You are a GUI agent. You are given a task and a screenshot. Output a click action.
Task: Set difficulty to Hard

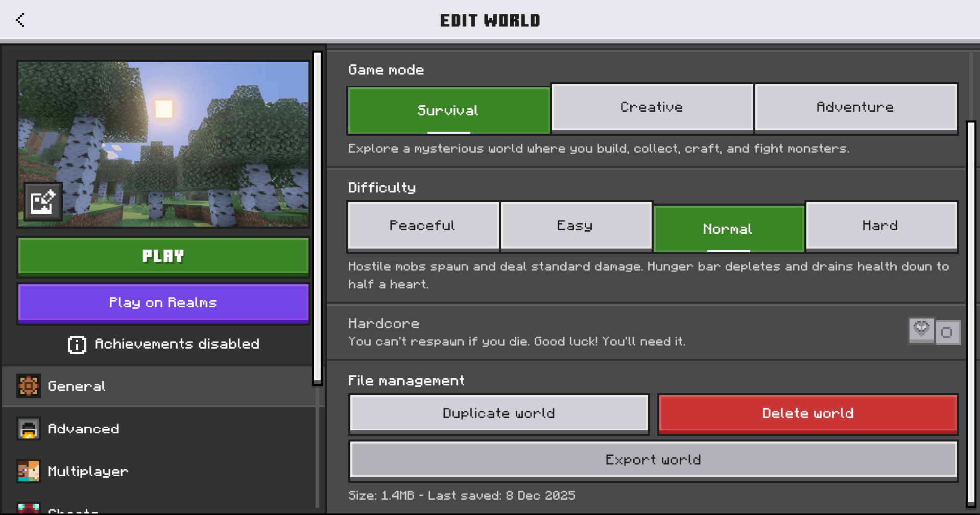point(880,226)
